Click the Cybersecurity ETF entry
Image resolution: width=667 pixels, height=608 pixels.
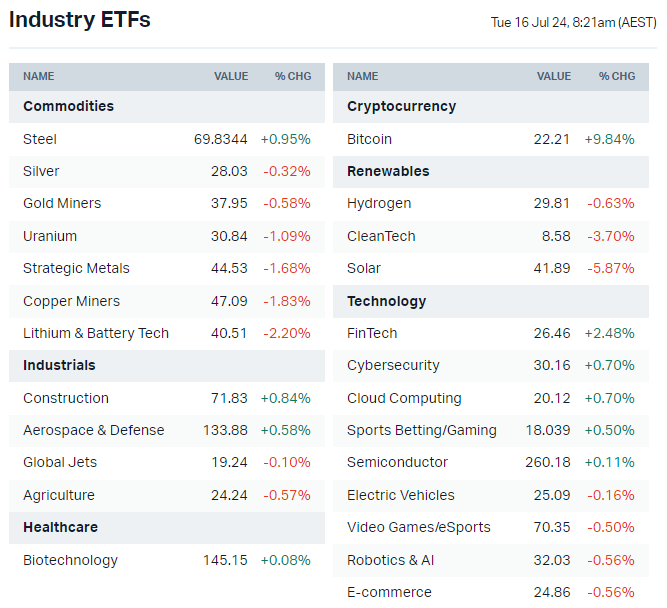(x=393, y=365)
